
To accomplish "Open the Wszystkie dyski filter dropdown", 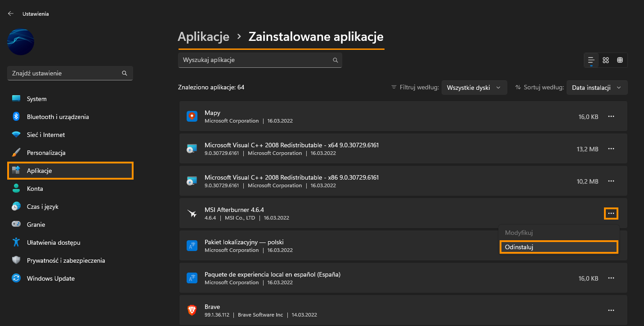I will pos(474,88).
